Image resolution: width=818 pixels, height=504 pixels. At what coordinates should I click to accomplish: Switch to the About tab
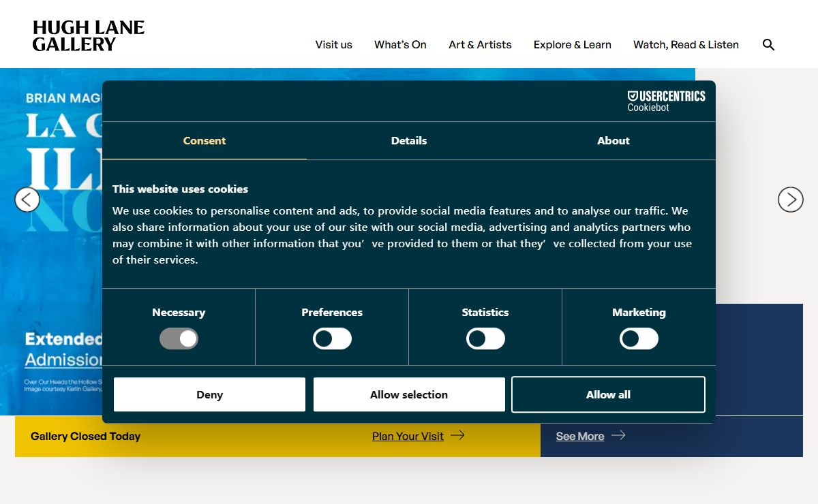(613, 141)
